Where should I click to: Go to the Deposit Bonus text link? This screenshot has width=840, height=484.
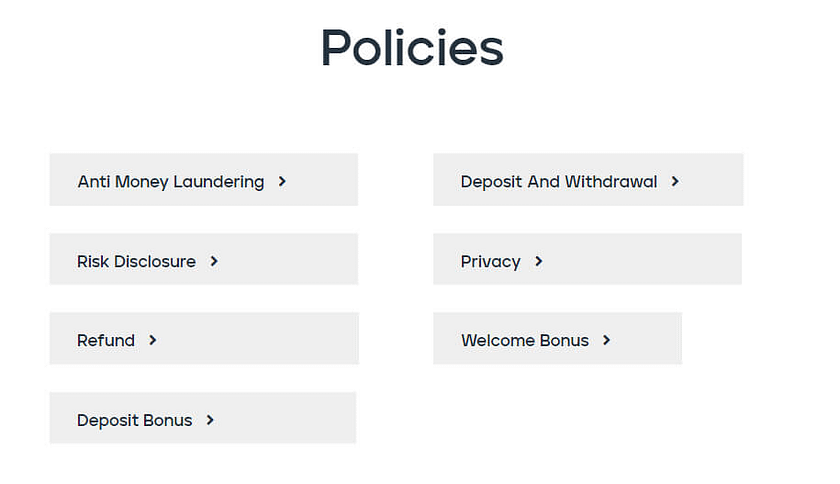pos(134,420)
